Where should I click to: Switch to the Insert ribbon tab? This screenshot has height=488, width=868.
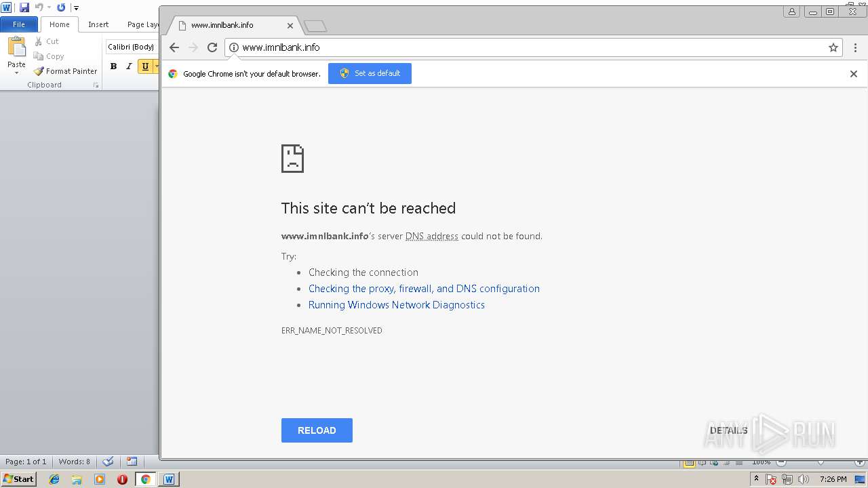pos(98,24)
